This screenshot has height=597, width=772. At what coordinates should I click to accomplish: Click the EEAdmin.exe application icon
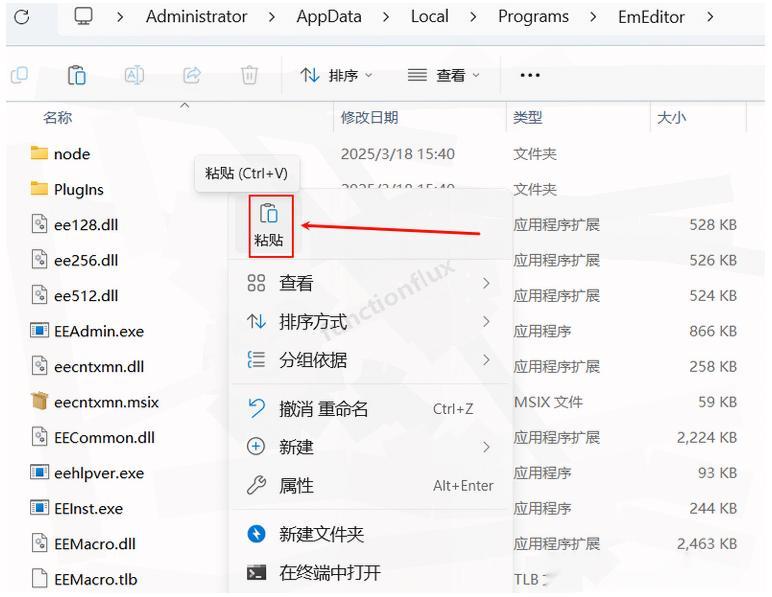click(x=39, y=330)
